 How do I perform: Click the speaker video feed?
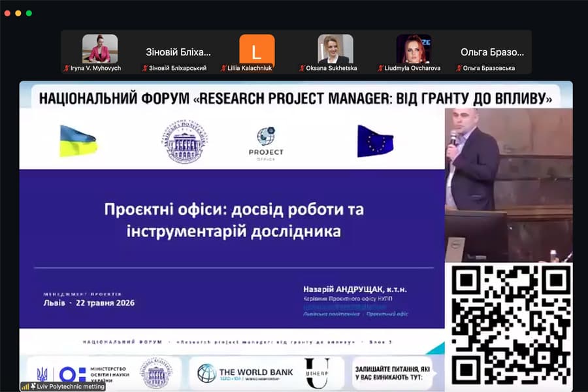tap(508, 185)
